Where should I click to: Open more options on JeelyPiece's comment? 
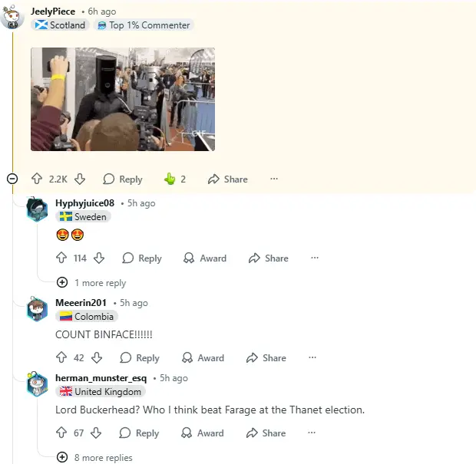coord(274,179)
